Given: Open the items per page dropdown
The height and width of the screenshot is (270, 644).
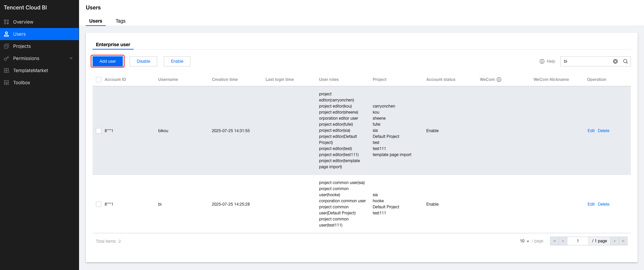Looking at the screenshot, I should (x=524, y=241).
